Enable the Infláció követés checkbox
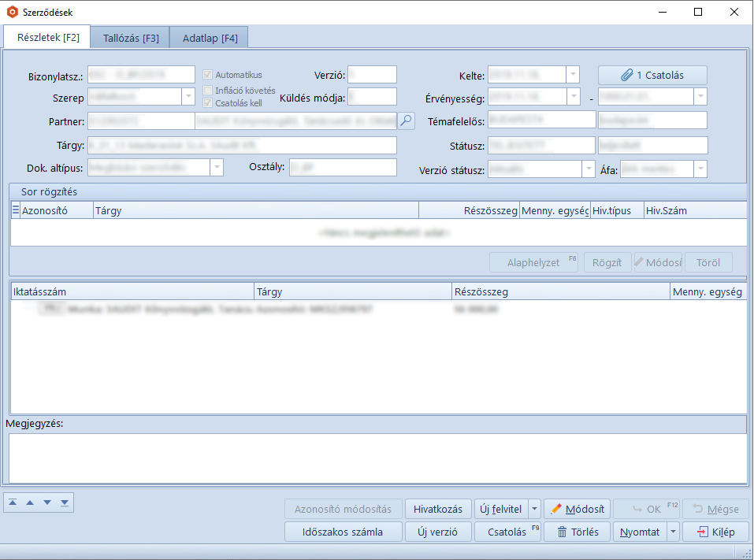Image resolution: width=754 pixels, height=560 pixels. point(209,90)
